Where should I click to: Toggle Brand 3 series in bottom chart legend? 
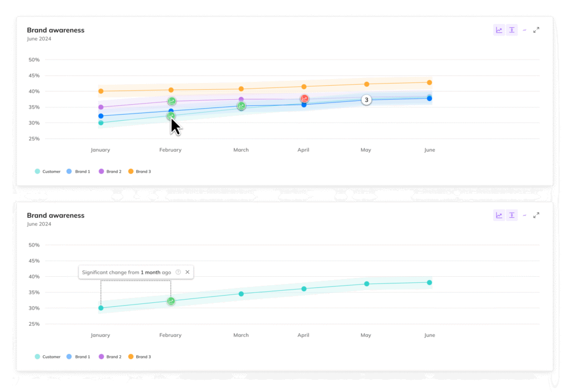coord(139,357)
